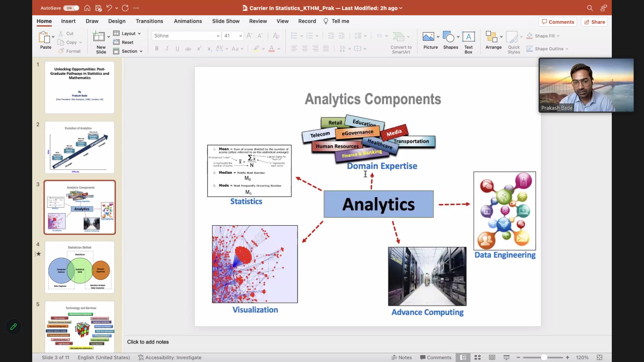
Task: Click the Increase Font Size icon
Action: 249,36
